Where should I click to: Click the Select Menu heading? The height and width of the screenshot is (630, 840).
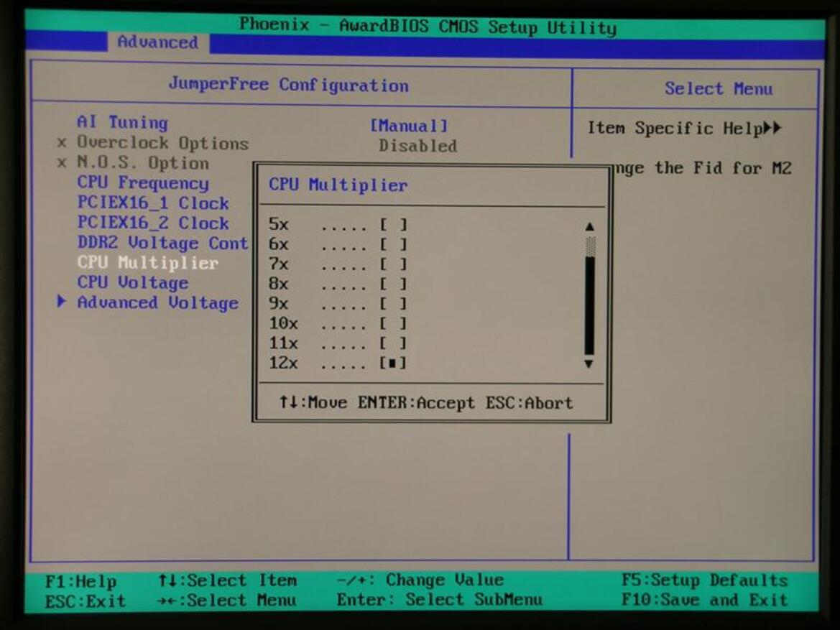pos(719,88)
